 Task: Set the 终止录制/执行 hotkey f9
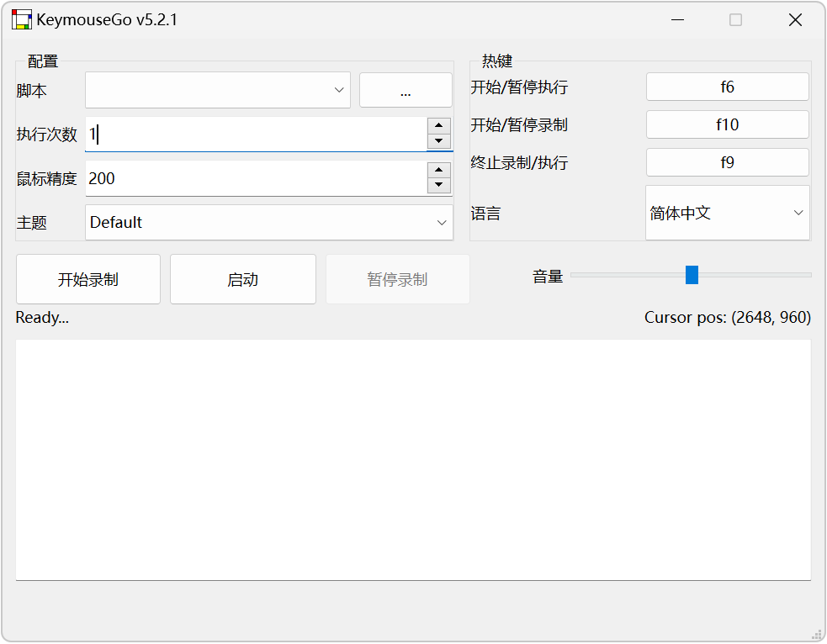pyautogui.click(x=728, y=162)
